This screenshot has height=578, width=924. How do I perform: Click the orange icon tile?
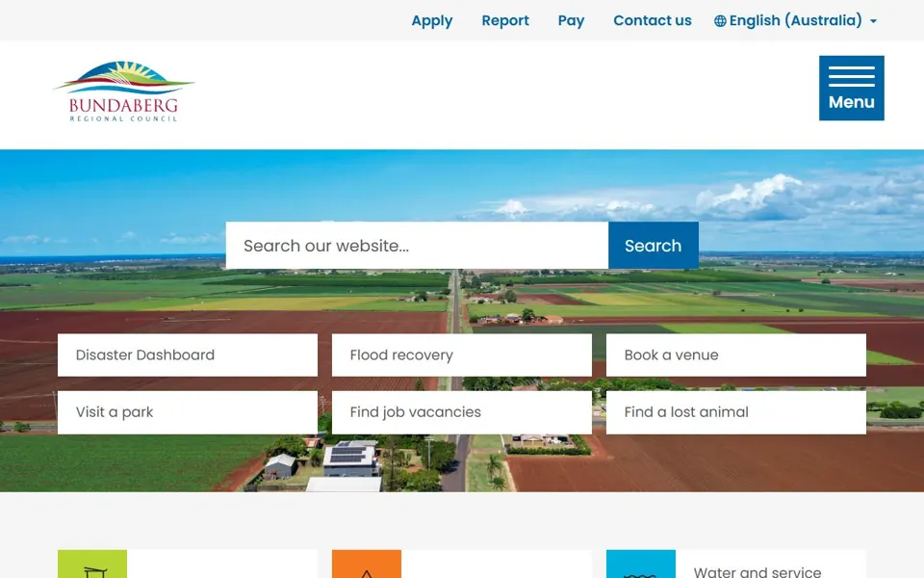pyautogui.click(x=367, y=565)
